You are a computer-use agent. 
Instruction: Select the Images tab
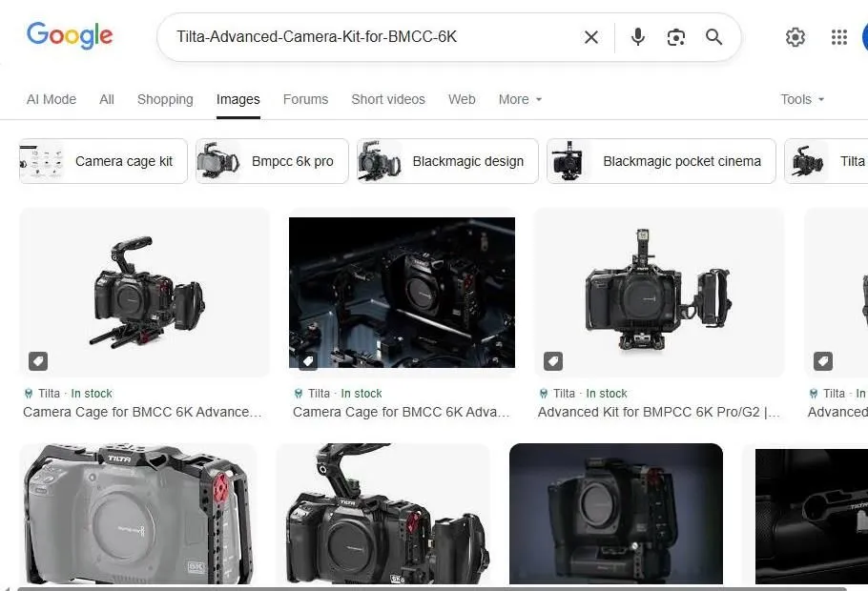tap(238, 99)
